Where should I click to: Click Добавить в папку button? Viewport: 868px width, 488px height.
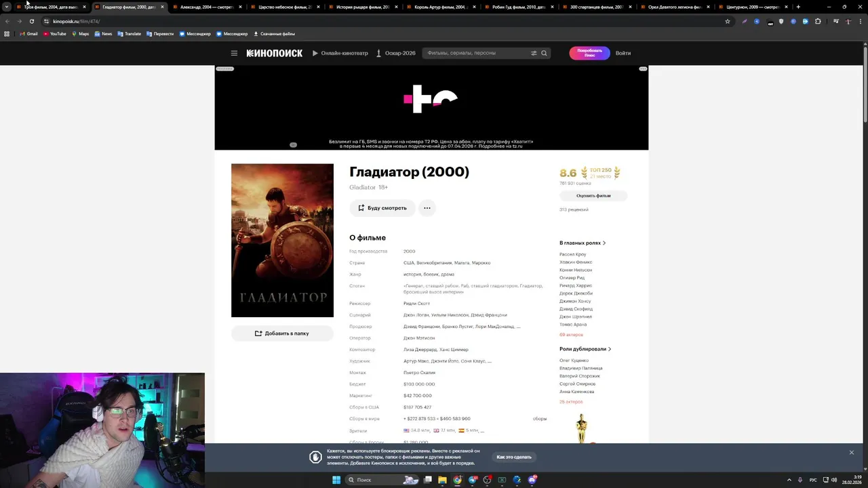pos(282,333)
